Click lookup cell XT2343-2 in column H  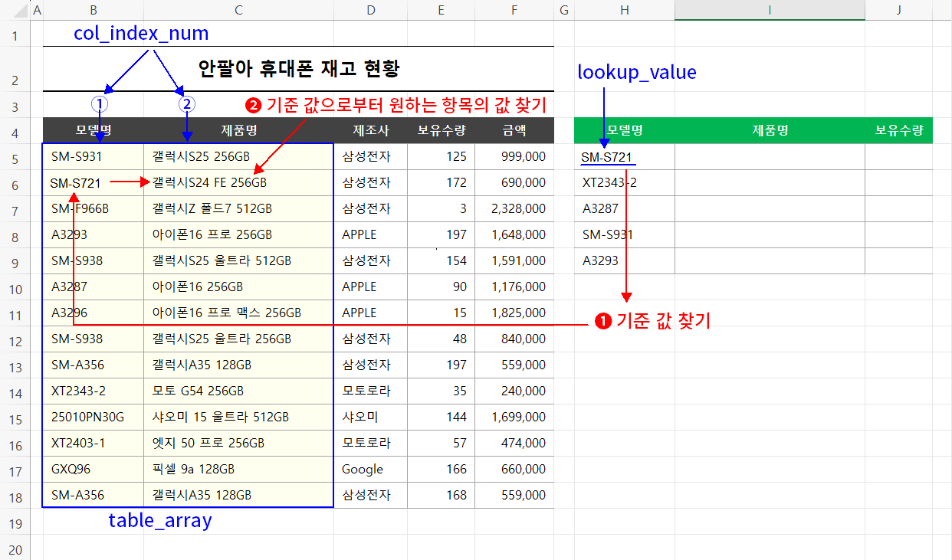(x=625, y=183)
